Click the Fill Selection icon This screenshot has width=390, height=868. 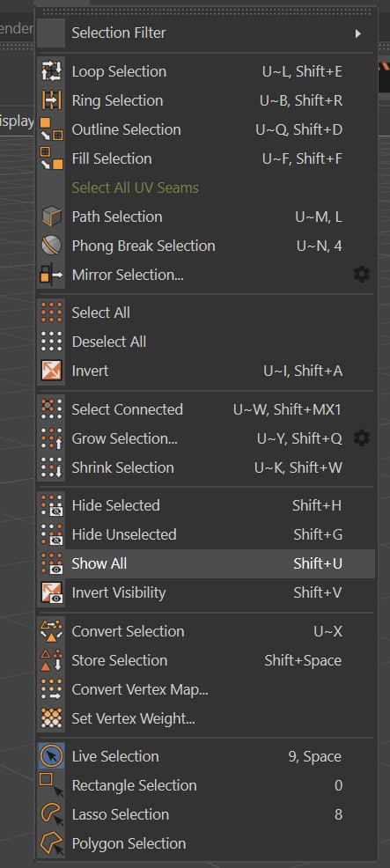click(x=52, y=158)
